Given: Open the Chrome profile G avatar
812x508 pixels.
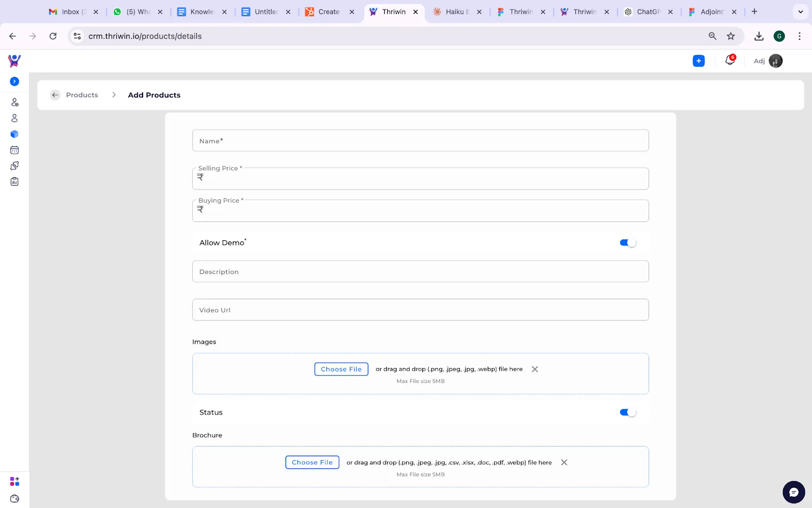Looking at the screenshot, I should click(780, 36).
